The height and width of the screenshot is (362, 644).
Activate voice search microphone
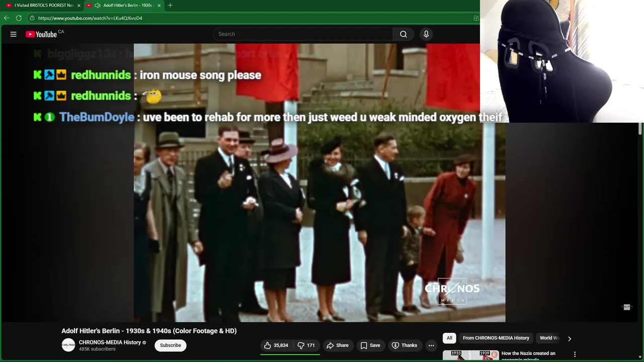pyautogui.click(x=426, y=34)
